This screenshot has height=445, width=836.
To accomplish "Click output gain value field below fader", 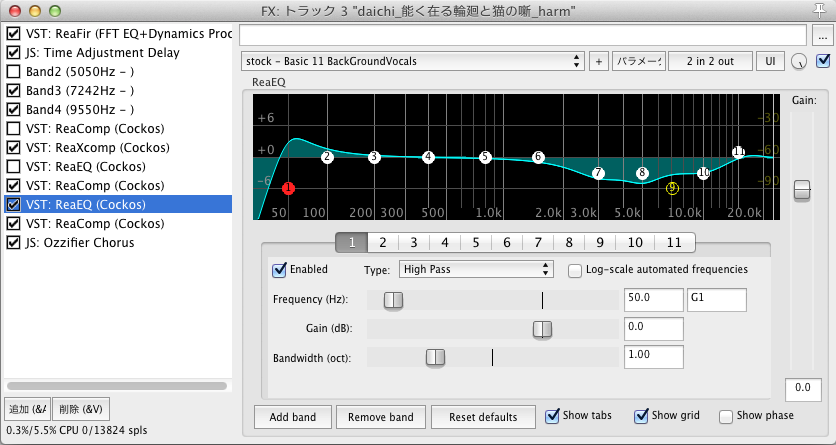I will pos(803,390).
